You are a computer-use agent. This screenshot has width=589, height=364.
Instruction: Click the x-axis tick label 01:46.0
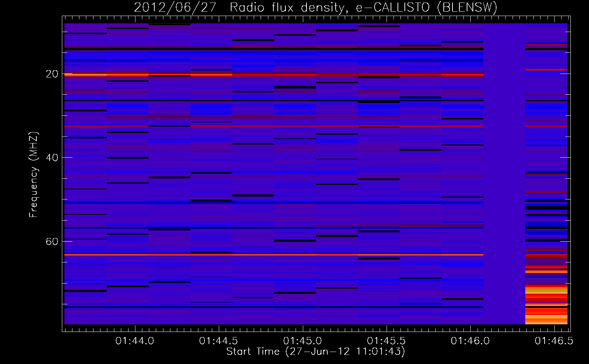[470, 341]
